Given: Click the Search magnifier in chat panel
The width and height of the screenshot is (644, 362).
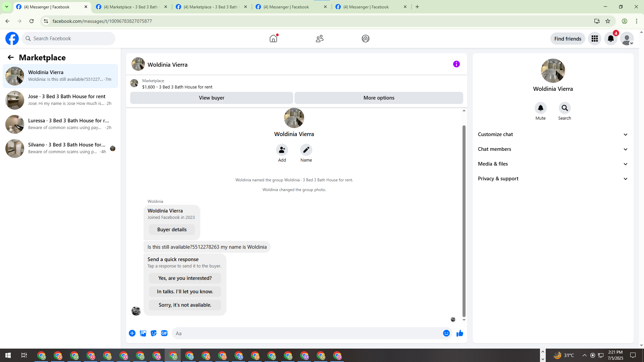Looking at the screenshot, I should pos(565,108).
